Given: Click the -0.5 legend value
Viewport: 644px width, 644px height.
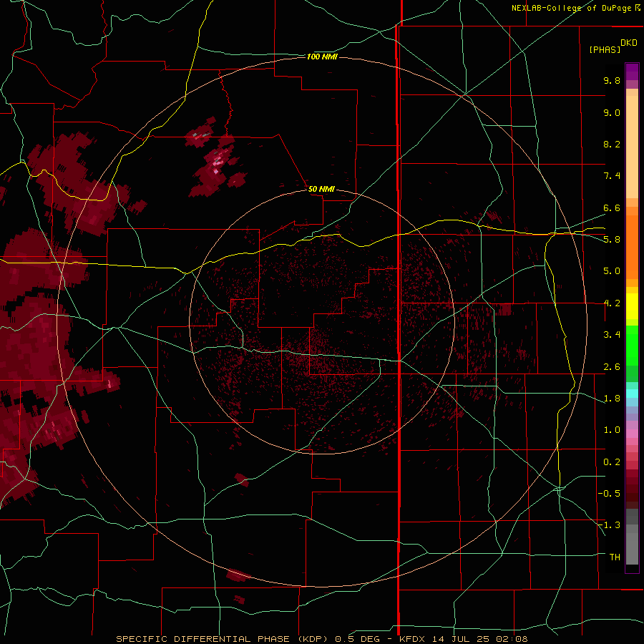Looking at the screenshot, I should click(x=609, y=494).
